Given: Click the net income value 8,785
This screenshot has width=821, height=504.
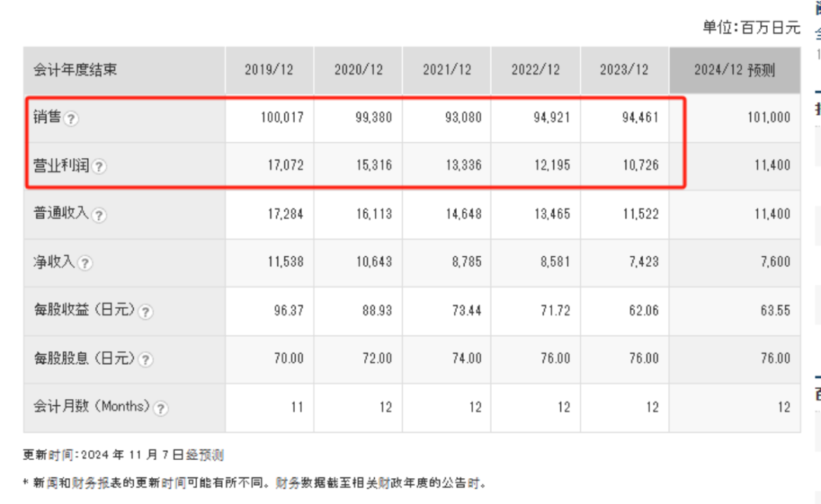Looking at the screenshot, I should 467,262.
